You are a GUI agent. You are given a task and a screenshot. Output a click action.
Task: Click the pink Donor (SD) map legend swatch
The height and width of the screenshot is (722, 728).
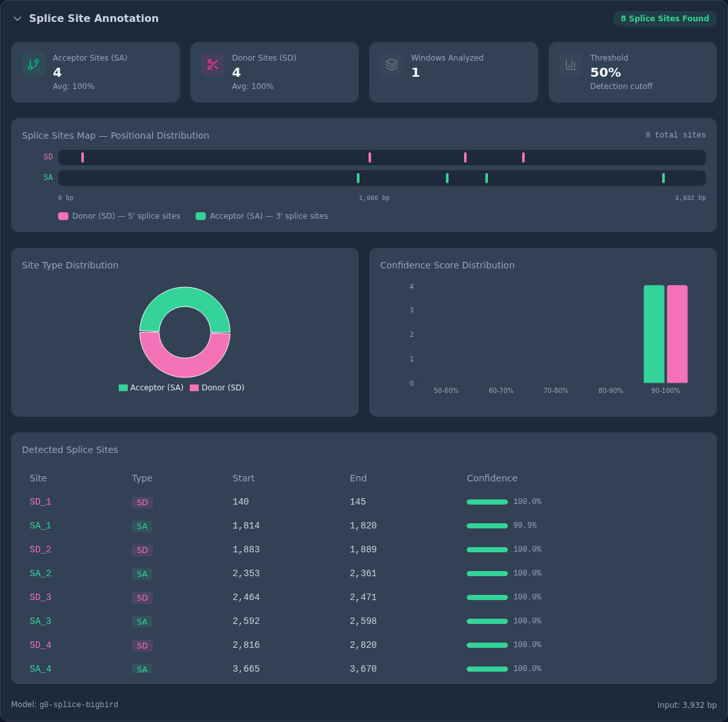[x=63, y=216]
